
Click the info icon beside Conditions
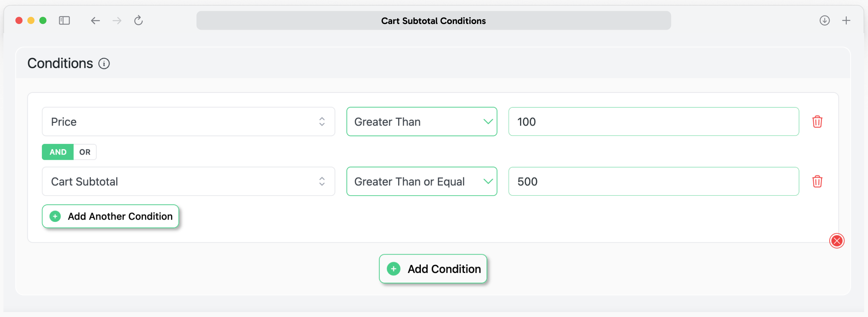tap(104, 64)
